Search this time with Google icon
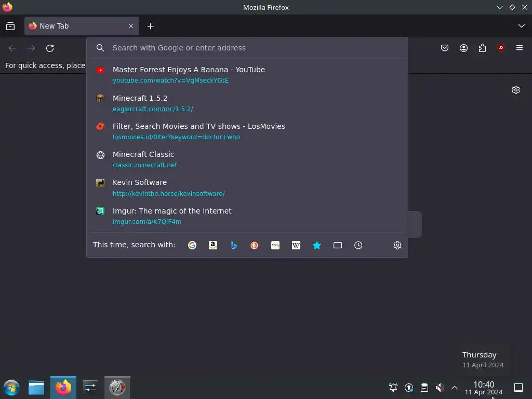Viewport: 532px width, 399px height. point(192,245)
